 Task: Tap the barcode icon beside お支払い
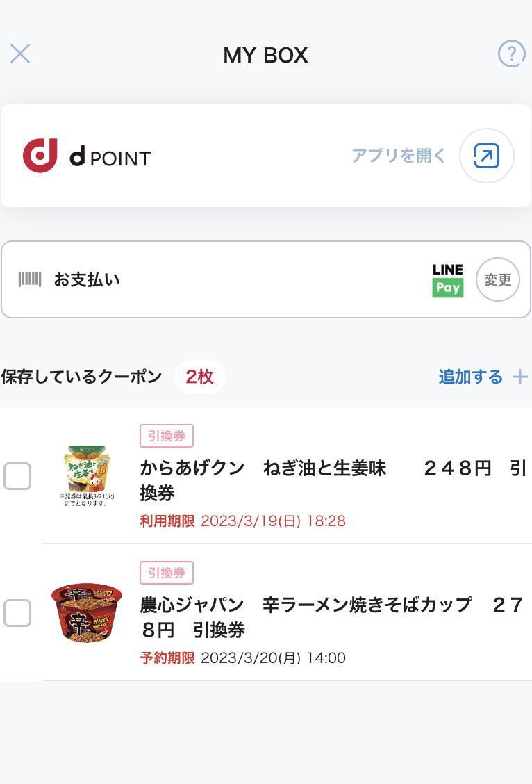(30, 279)
